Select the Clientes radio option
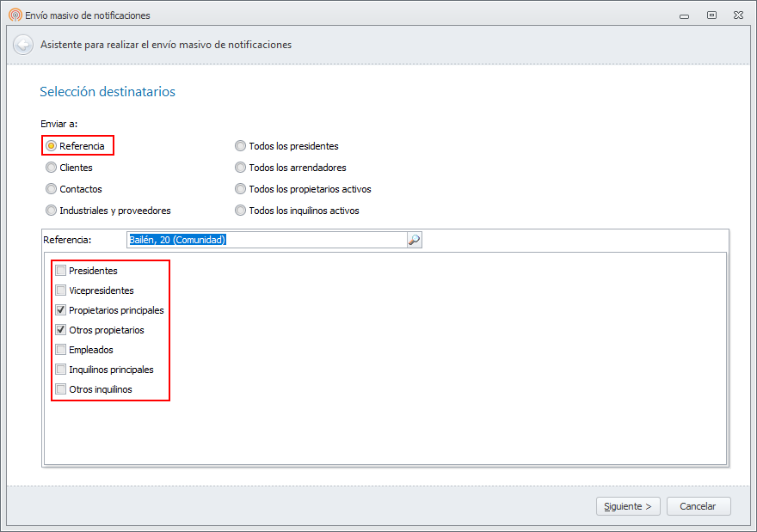 coord(51,168)
